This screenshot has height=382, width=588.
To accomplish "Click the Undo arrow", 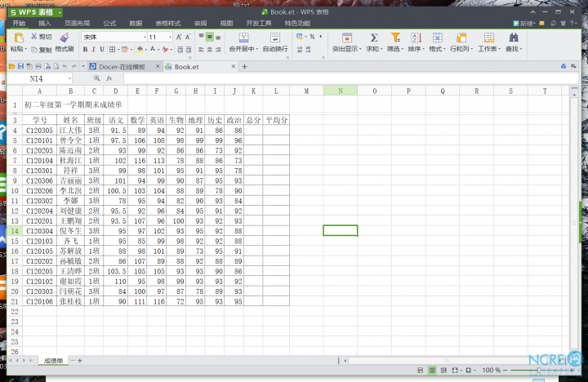I will pyautogui.click(x=65, y=66).
